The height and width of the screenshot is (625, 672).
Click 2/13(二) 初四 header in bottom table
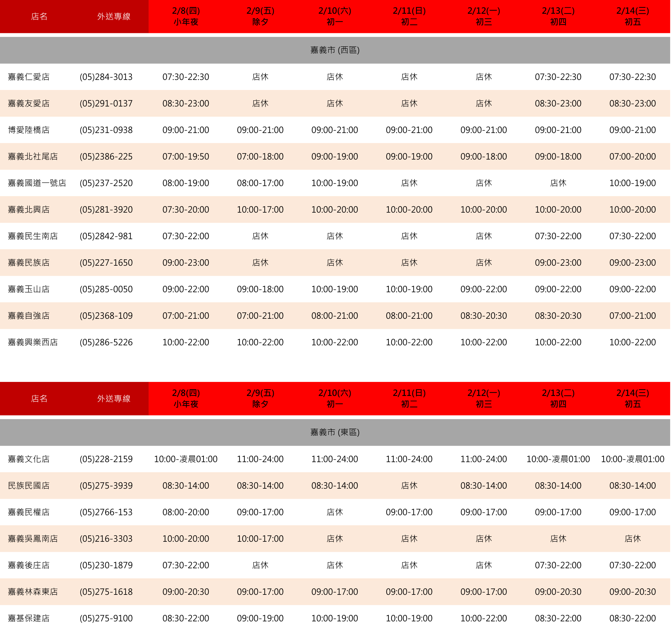(x=558, y=399)
